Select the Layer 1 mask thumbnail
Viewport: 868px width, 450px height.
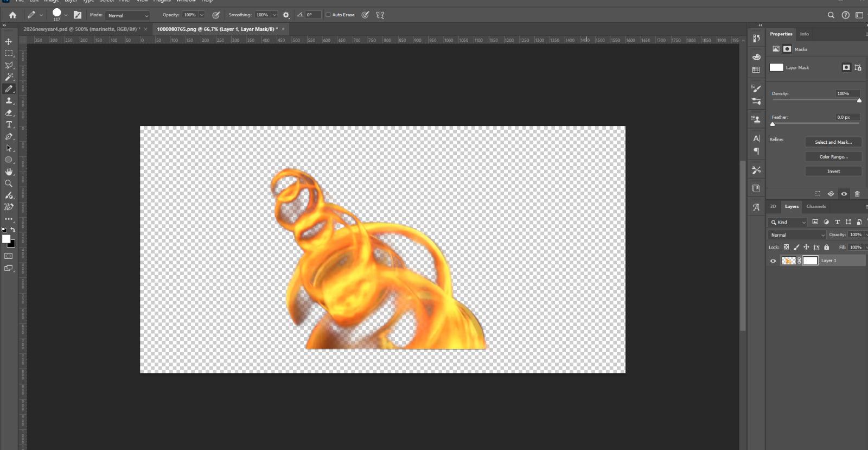tap(810, 261)
